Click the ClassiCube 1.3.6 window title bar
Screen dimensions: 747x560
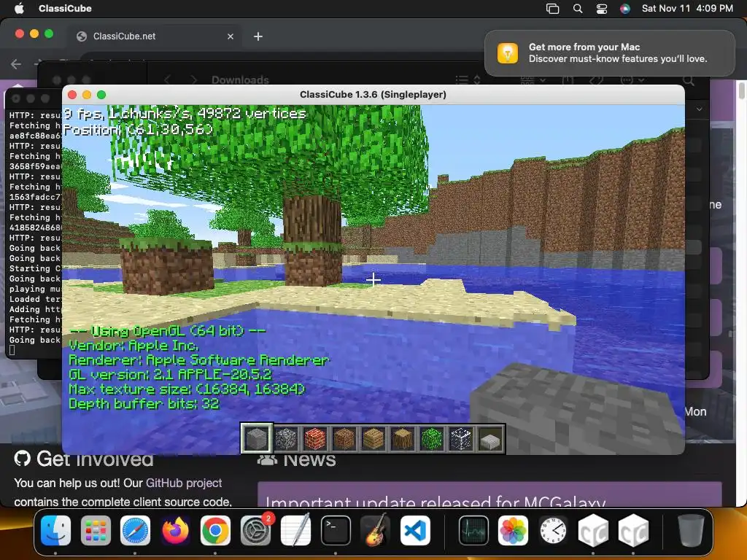click(x=373, y=94)
